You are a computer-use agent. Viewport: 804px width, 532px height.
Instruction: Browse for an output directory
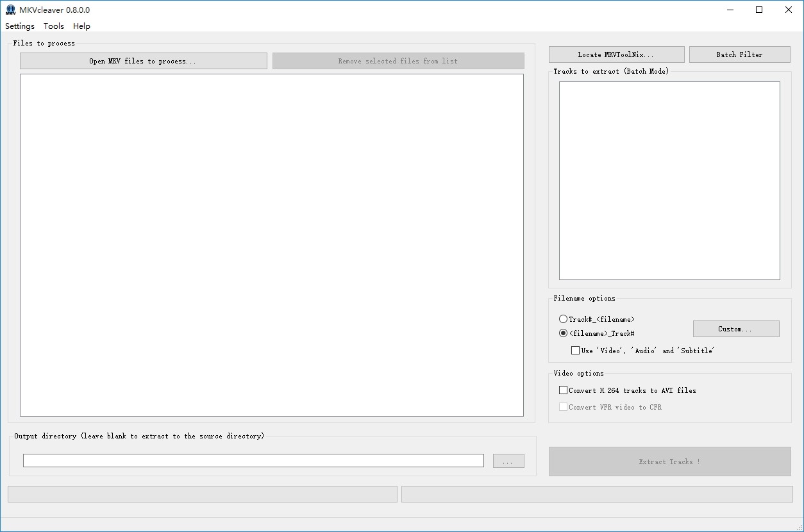[x=508, y=460]
